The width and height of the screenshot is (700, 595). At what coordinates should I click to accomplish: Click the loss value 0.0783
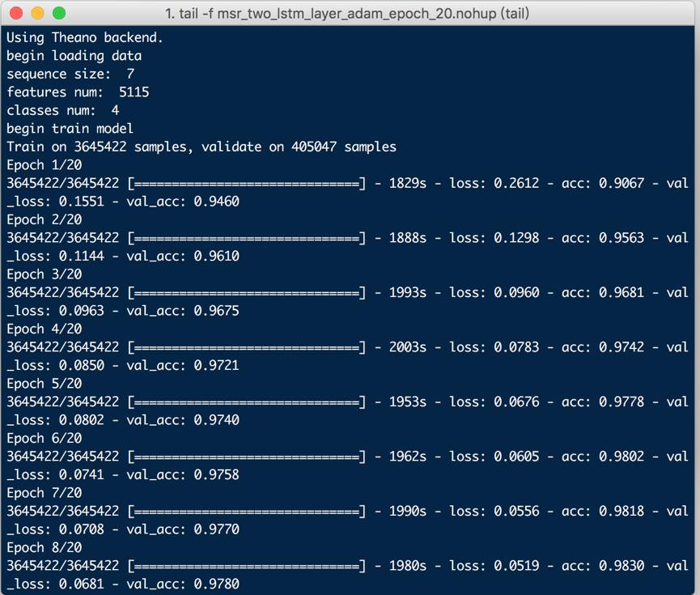tap(516, 347)
